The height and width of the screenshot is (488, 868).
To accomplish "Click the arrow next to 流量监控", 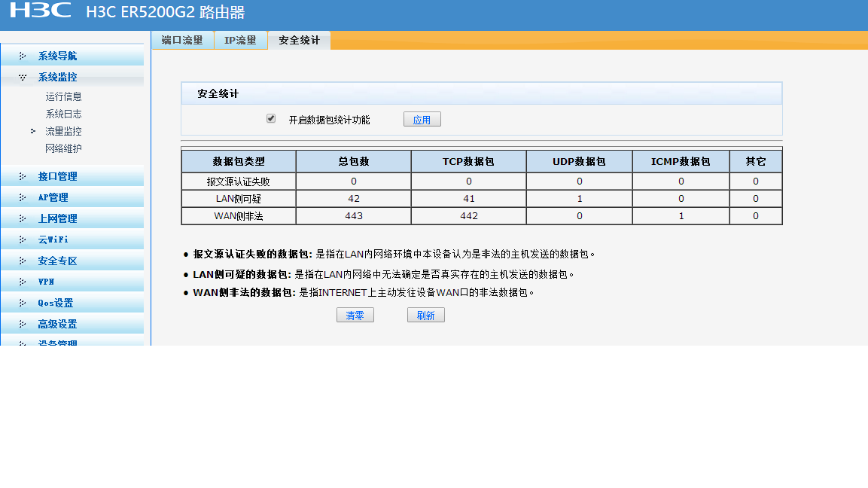I will 33,130.
